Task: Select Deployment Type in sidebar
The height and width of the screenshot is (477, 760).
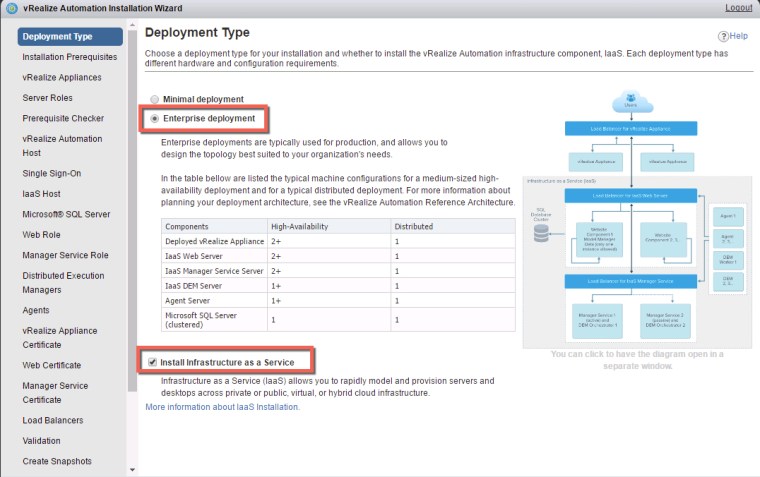Action: 58,37
